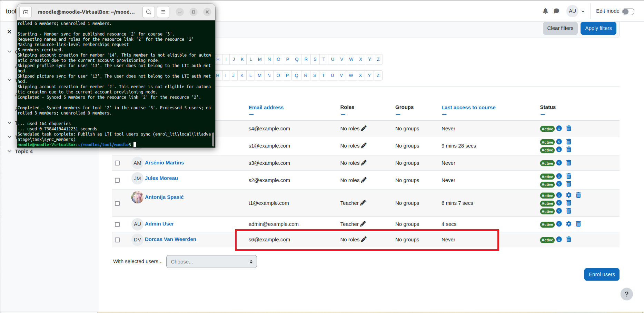The image size is (644, 313).
Task: Show enrolment info icon for Dorcas Van Weerden
Action: tap(559, 239)
